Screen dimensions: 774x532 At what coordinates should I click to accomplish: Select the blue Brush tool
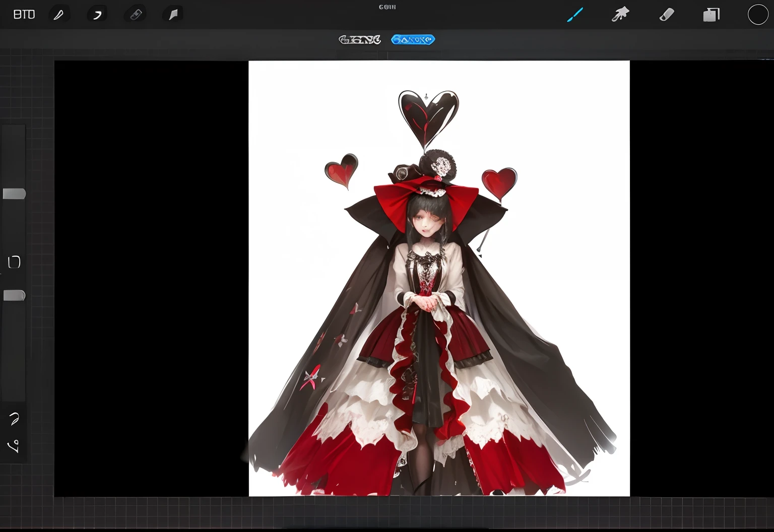click(x=575, y=15)
